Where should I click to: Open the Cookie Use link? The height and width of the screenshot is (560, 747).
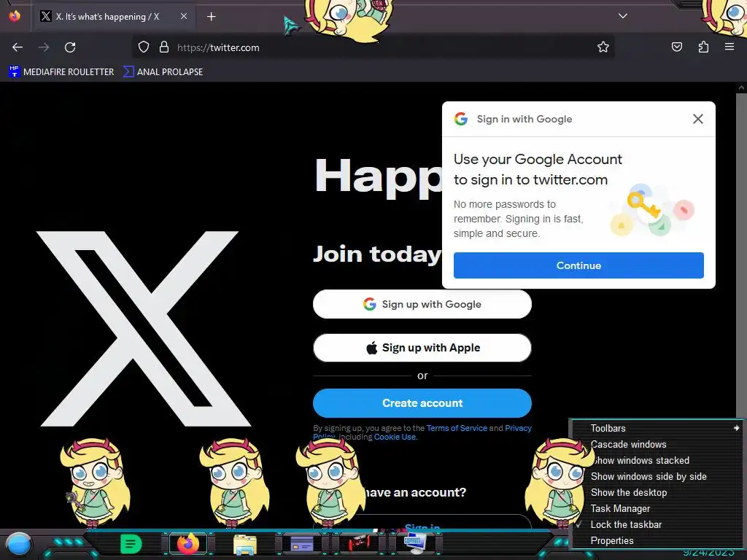click(x=395, y=437)
